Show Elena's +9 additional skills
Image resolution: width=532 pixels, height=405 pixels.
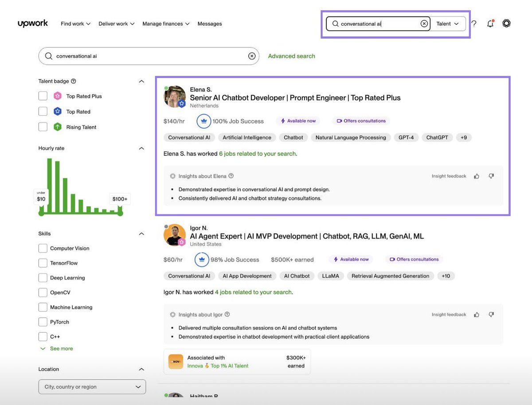click(464, 138)
